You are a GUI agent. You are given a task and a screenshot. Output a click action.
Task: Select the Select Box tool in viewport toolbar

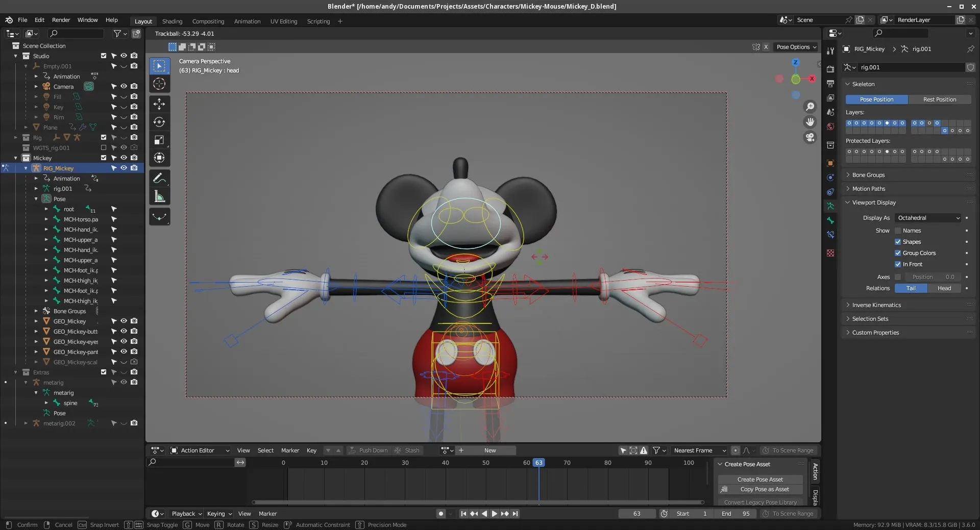[159, 66]
